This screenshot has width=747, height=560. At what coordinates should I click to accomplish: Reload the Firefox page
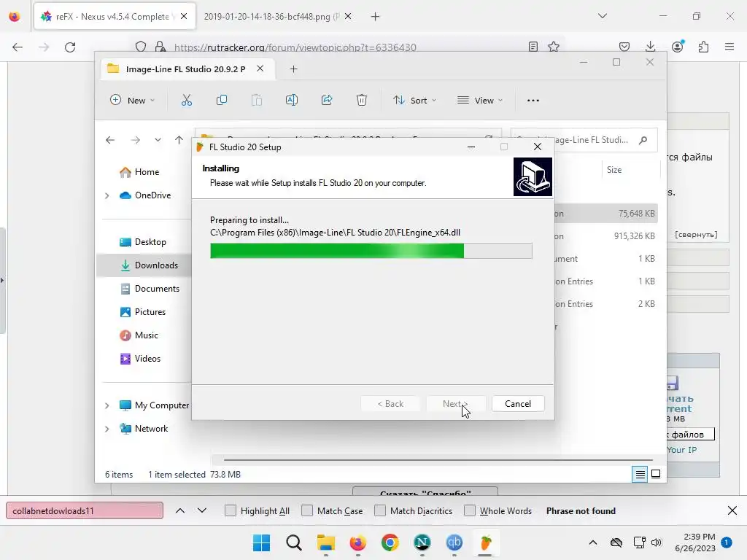pyautogui.click(x=70, y=47)
